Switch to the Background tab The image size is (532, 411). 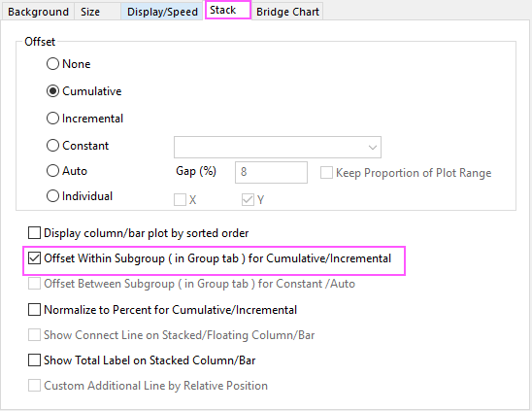38,12
